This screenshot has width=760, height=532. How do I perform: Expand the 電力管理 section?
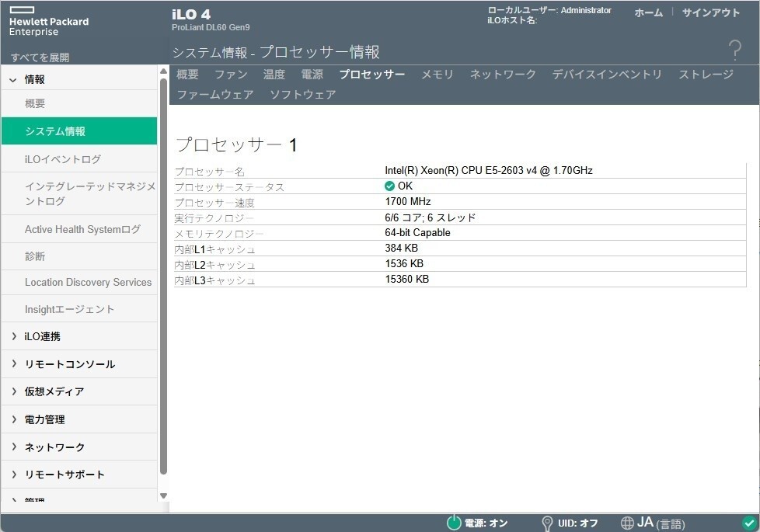click(13, 419)
